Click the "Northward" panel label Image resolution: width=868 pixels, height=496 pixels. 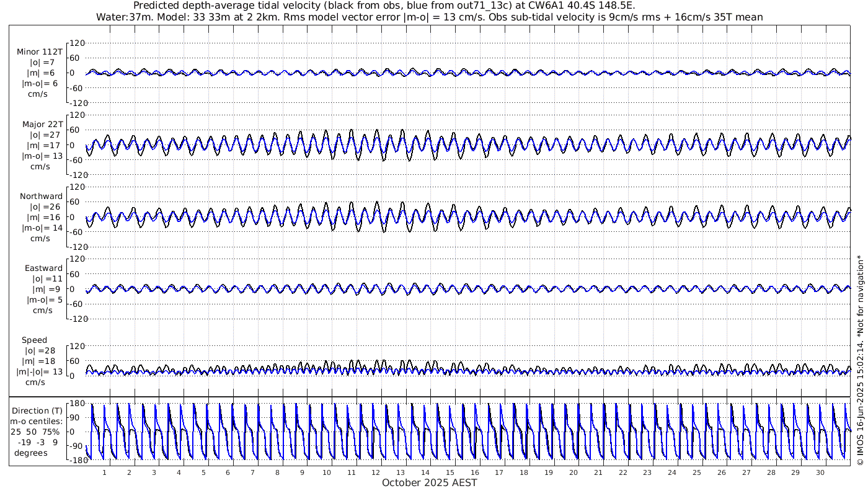pos(41,196)
